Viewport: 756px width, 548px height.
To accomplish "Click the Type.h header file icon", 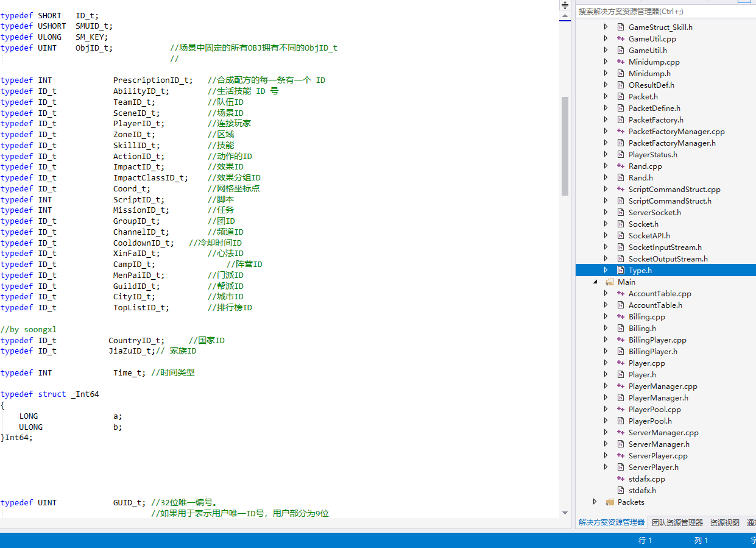I will pos(621,270).
